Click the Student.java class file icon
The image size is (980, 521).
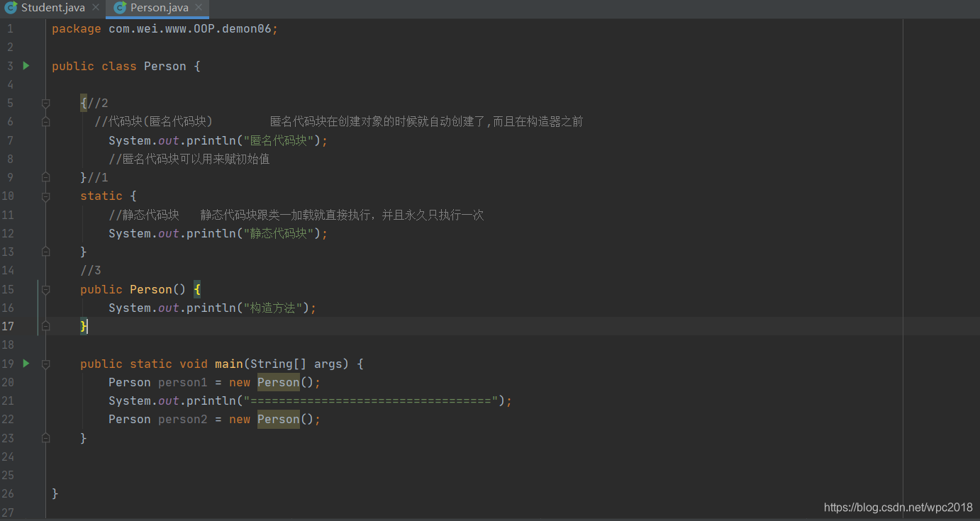[x=11, y=9]
